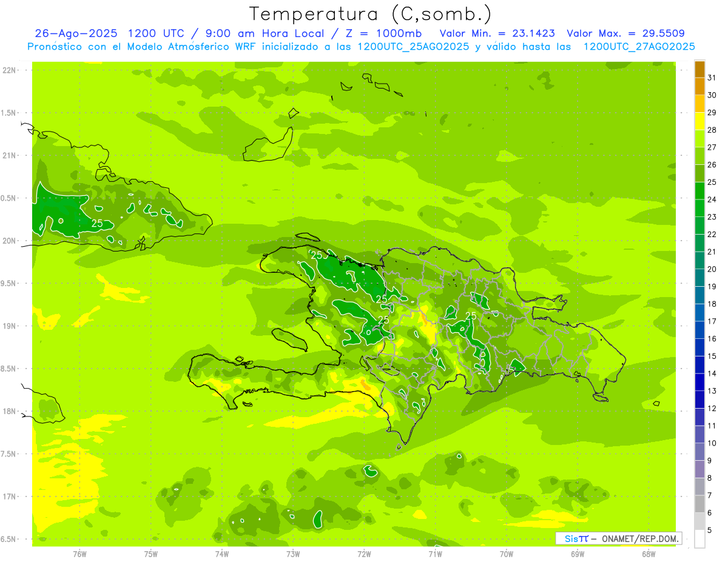Select the date '26-Ago-2025' in header
This screenshot has width=728, height=562.
click(x=75, y=33)
